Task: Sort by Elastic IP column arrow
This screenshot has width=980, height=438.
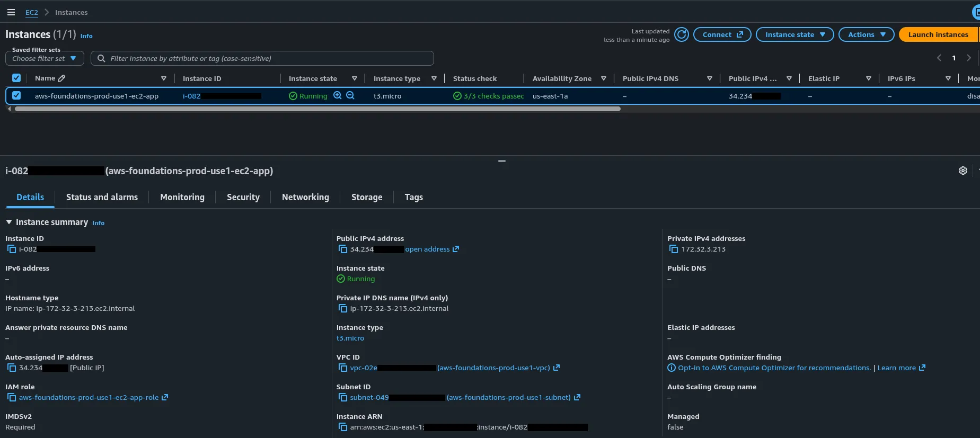Action: tap(869, 78)
